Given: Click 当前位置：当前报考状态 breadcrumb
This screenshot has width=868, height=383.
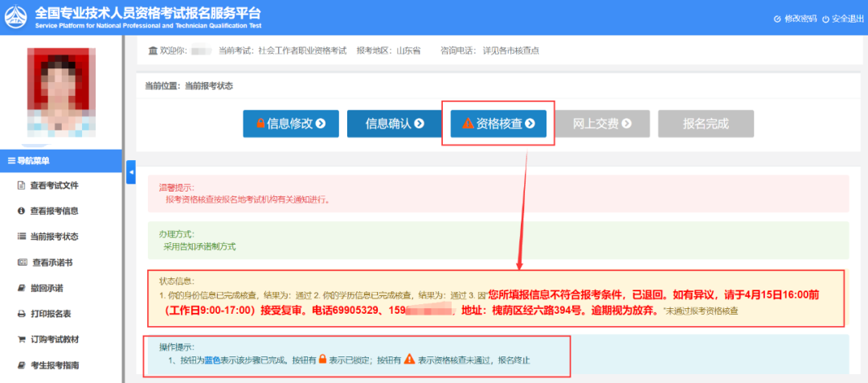Looking at the screenshot, I should pyautogui.click(x=189, y=86).
